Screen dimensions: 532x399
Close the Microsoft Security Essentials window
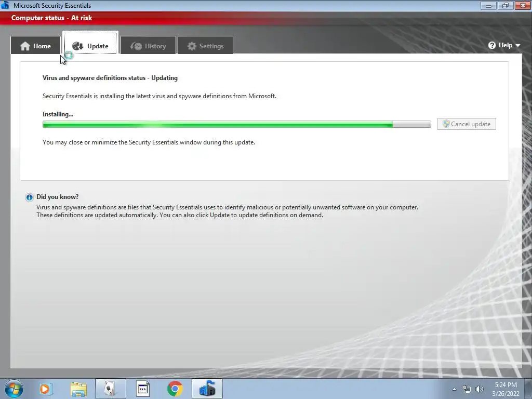[x=523, y=5]
